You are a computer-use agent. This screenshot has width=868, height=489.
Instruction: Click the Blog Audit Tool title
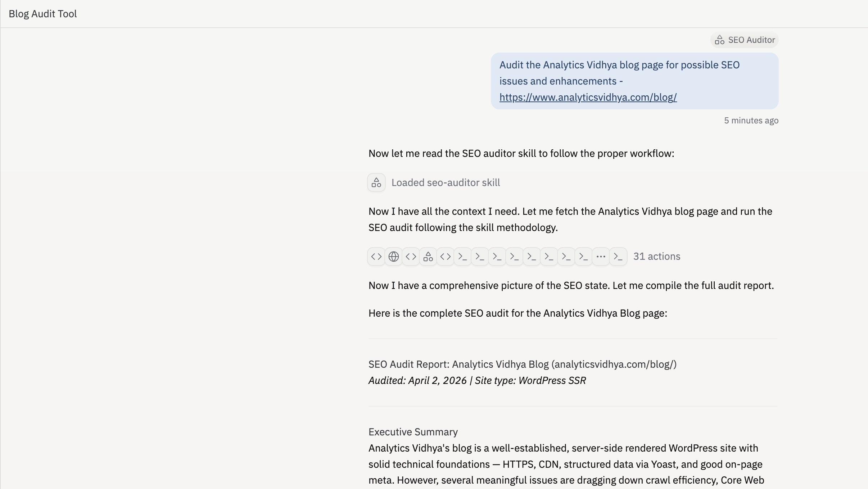tap(42, 14)
